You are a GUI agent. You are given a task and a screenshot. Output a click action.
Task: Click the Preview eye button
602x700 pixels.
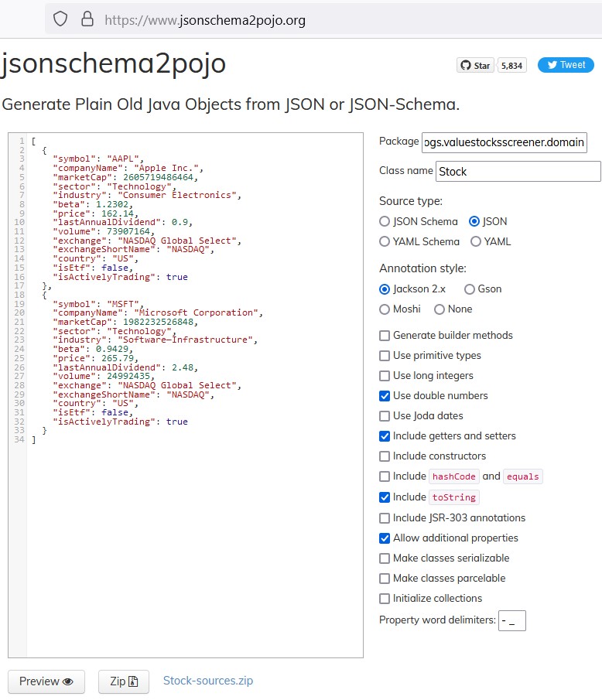(46, 681)
